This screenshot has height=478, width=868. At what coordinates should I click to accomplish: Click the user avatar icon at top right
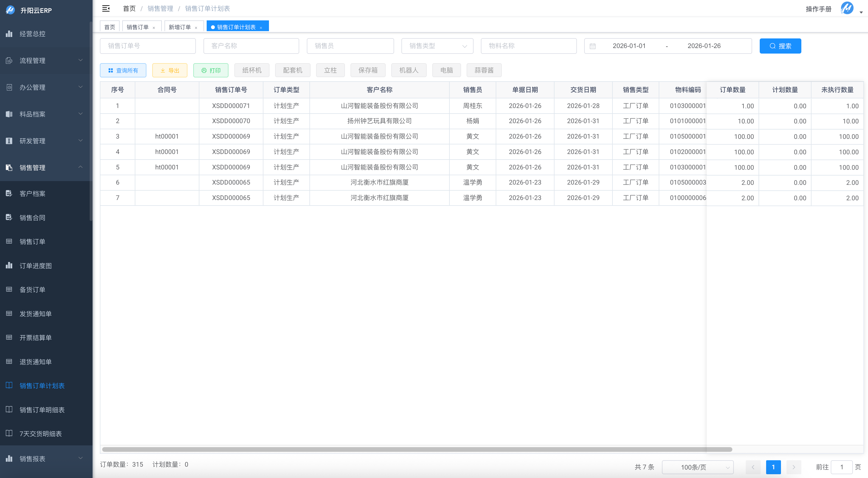coord(846,8)
